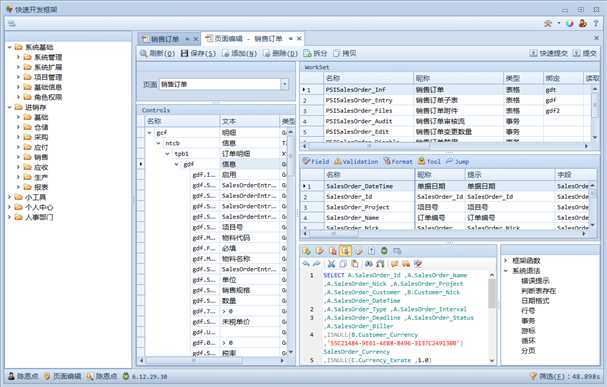Click the 名称 column header in WorkSet
Image resolution: width=607 pixels, height=387 pixels.
pyautogui.click(x=369, y=78)
